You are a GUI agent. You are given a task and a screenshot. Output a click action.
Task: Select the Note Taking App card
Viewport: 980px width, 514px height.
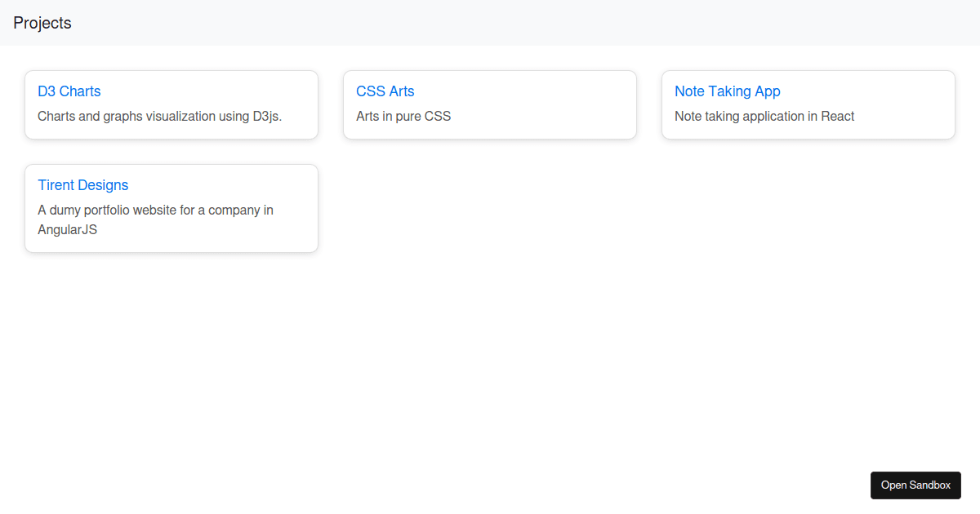[x=808, y=104]
